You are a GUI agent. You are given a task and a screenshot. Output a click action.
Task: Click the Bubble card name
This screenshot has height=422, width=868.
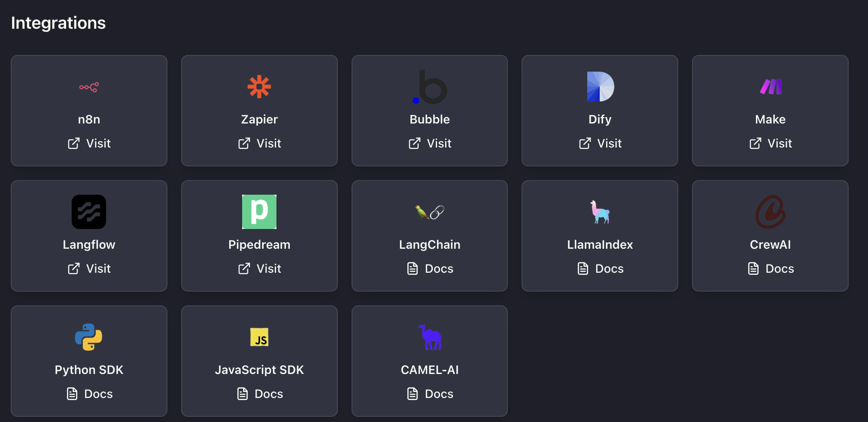pos(430,119)
